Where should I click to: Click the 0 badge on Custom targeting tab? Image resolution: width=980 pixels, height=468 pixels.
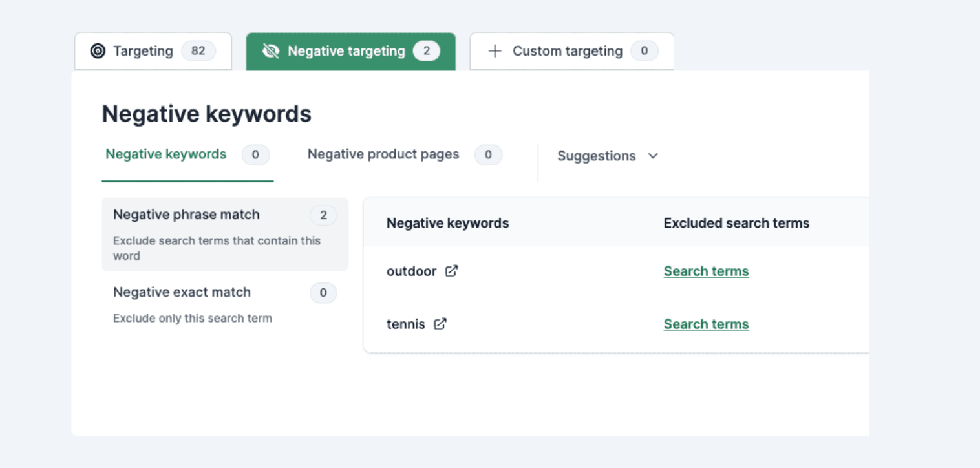644,51
